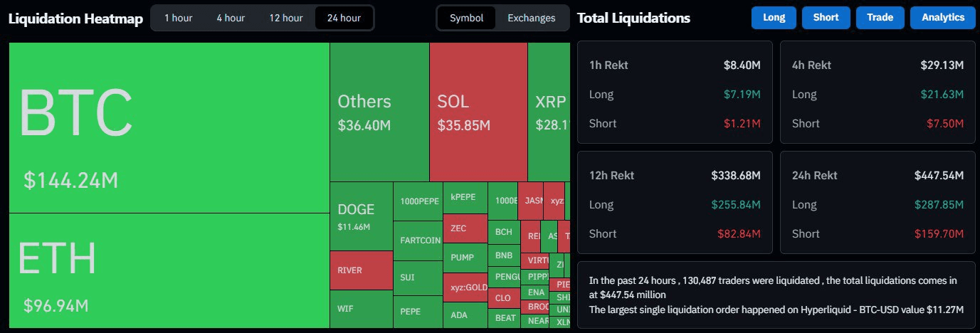The width and height of the screenshot is (980, 333).
Task: Click the BTC heatmap tile
Action: [x=169, y=128]
